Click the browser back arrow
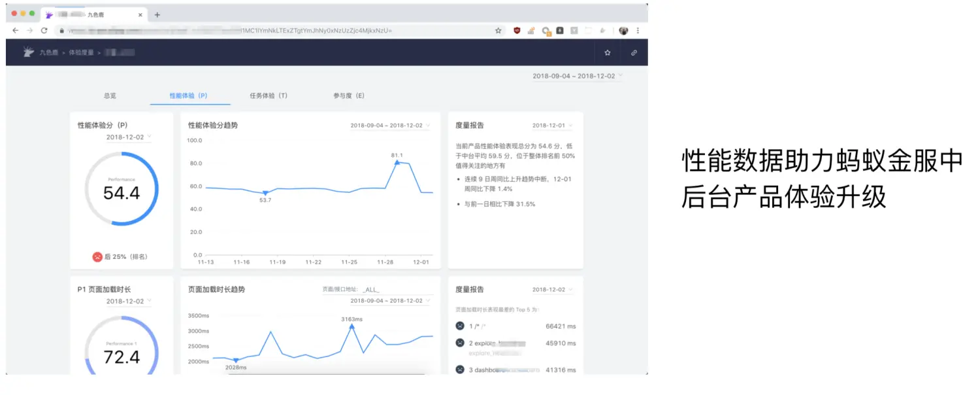Image resolution: width=980 pixels, height=395 pixels. tap(16, 30)
